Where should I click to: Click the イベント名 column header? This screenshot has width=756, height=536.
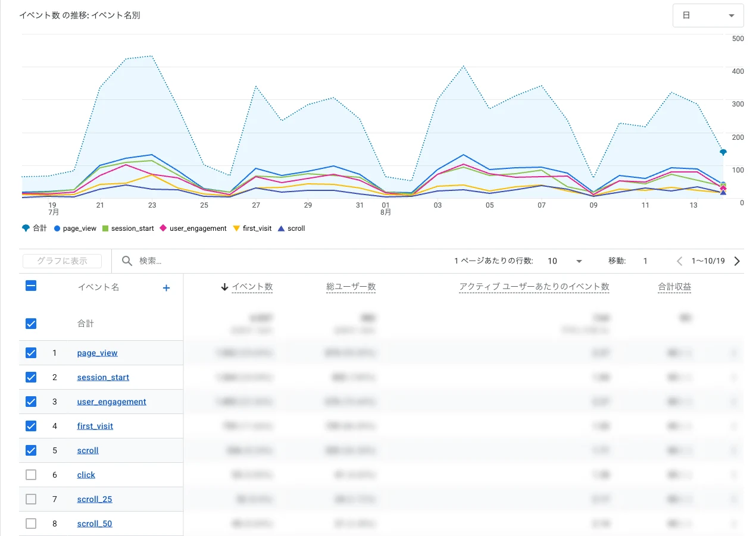click(98, 287)
